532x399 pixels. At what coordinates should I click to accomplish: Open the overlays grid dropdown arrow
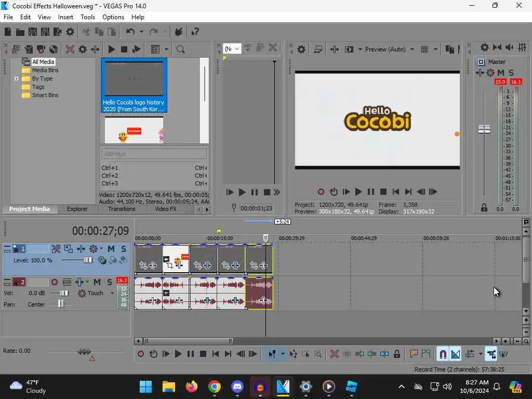point(435,49)
